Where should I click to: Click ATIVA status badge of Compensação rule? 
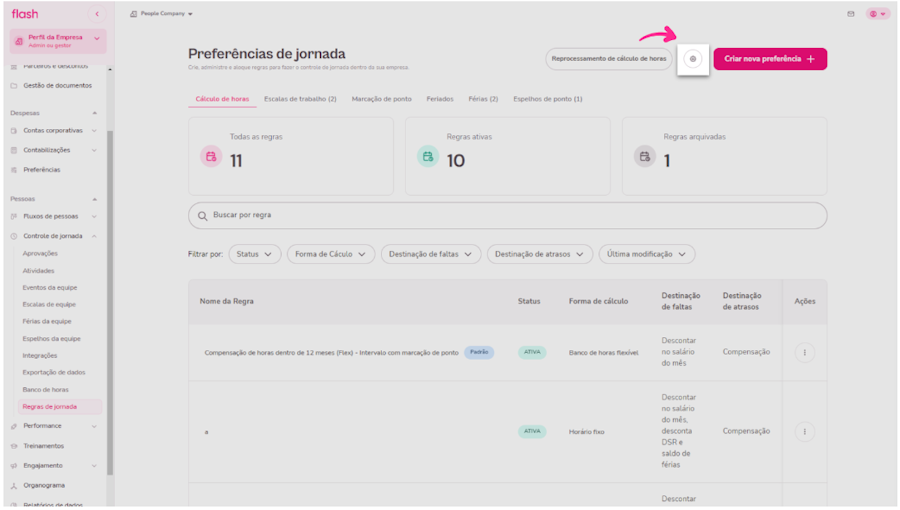(532, 352)
